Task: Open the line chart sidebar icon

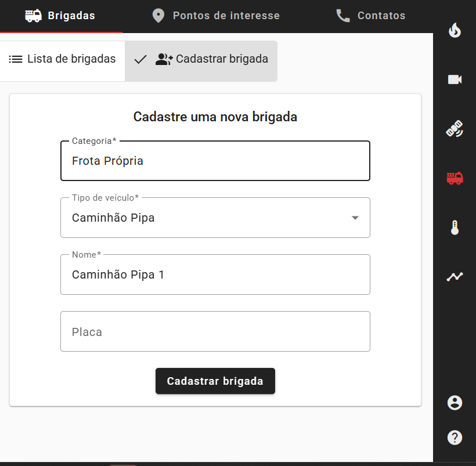Action: [x=455, y=277]
